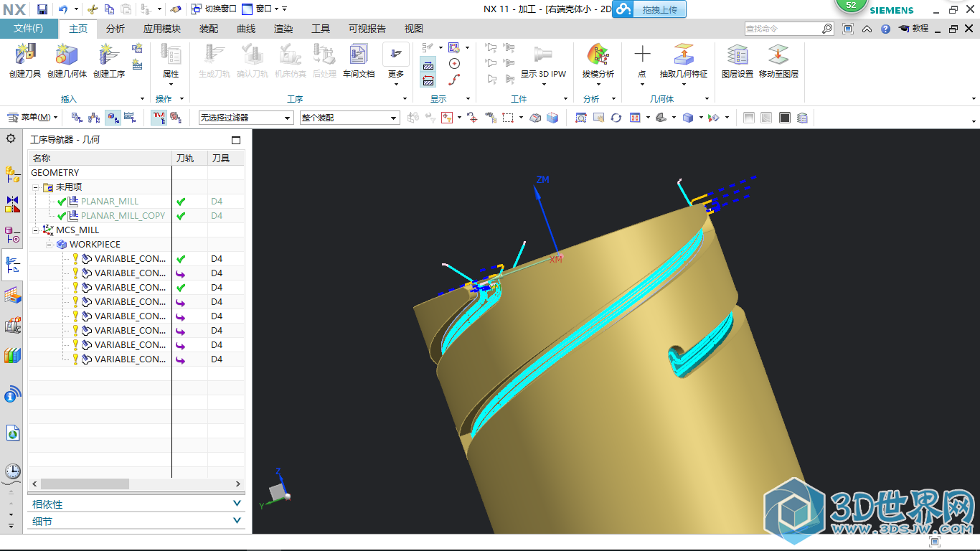The image size is (980, 551).
Task: Click the Fit view icon in view toolbar
Action: (x=581, y=118)
